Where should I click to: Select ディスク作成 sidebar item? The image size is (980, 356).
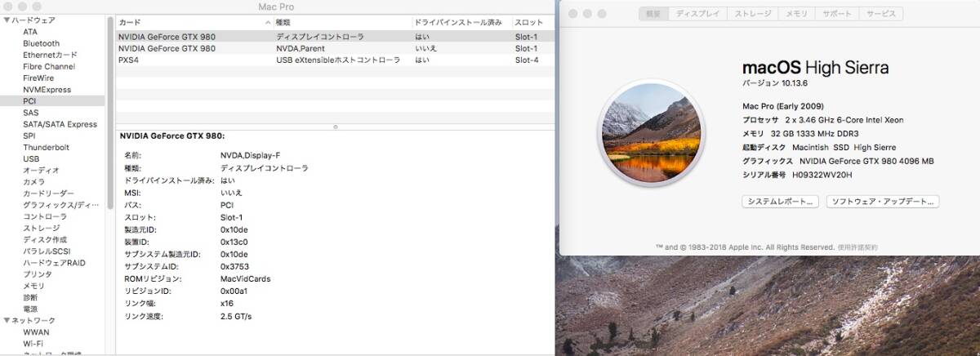[x=45, y=239]
